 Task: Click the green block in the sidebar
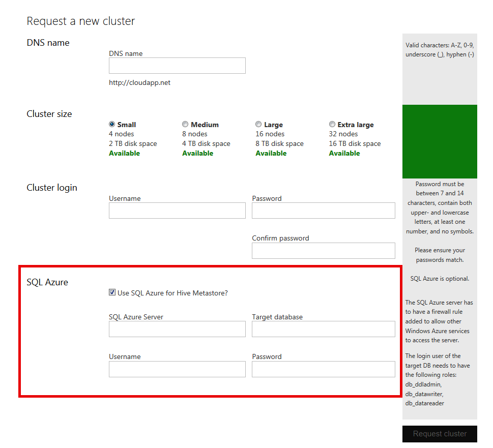(440, 142)
